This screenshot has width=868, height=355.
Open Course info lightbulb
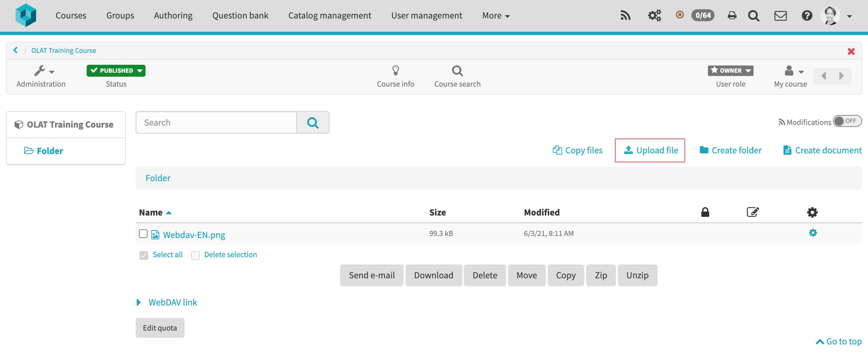point(396,76)
